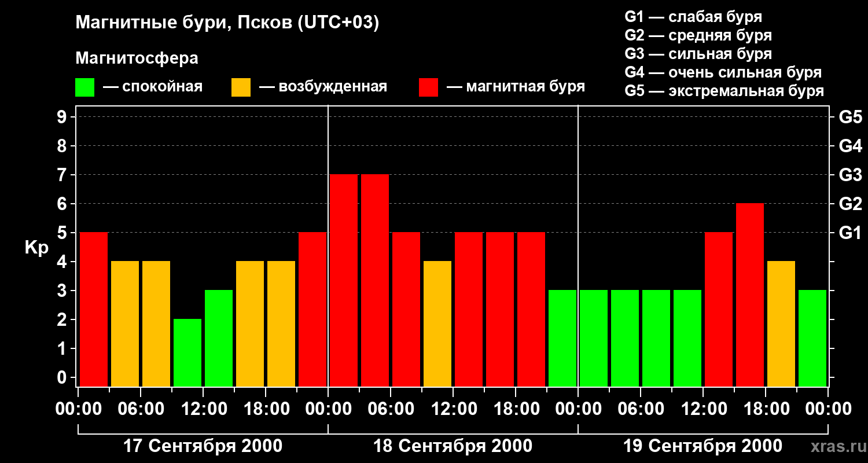Viewport: 868px width, 463px height.
Task: Click the only orange bar on 18 Сентября
Action: click(437, 324)
